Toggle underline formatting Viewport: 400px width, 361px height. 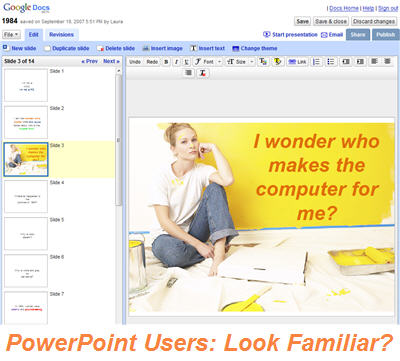(187, 62)
